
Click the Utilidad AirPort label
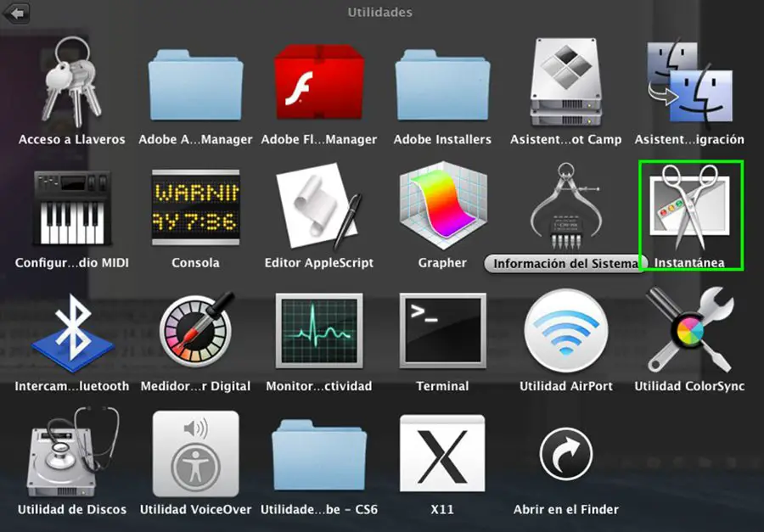click(x=565, y=386)
